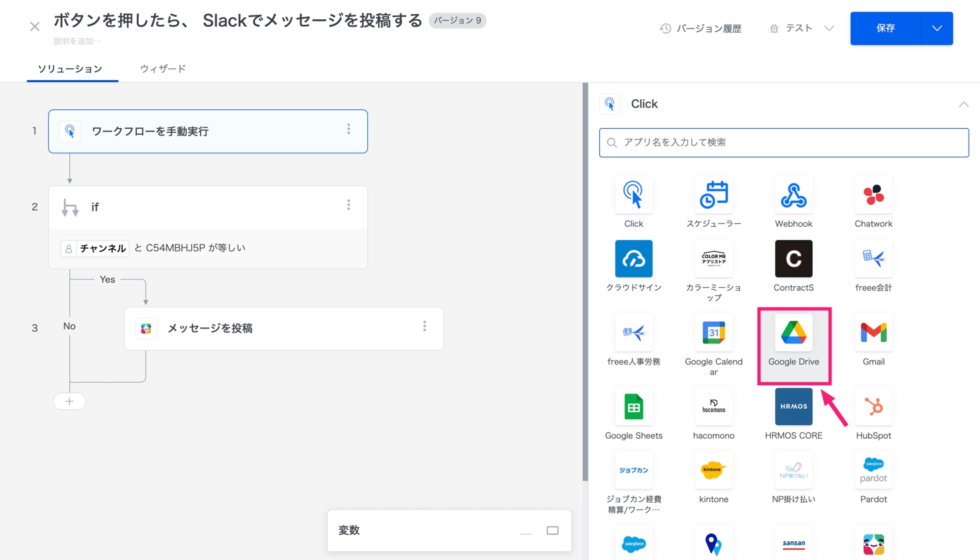
Task: Open バージョン履歴 version history
Action: [x=701, y=29]
